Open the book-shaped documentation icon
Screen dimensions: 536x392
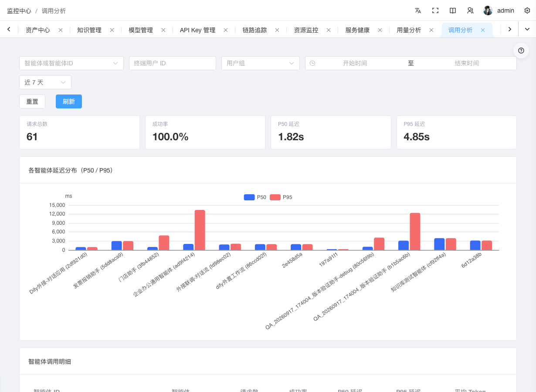(453, 10)
